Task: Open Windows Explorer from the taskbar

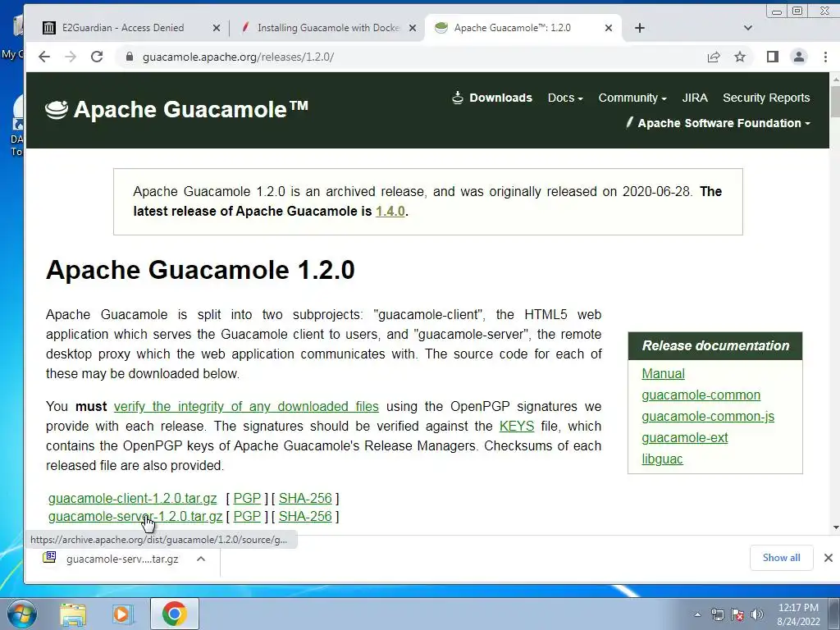Action: [x=73, y=614]
